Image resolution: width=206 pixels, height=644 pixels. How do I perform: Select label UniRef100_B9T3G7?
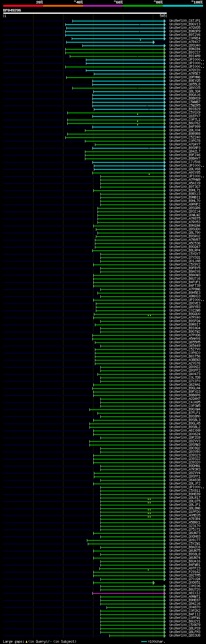185,187
